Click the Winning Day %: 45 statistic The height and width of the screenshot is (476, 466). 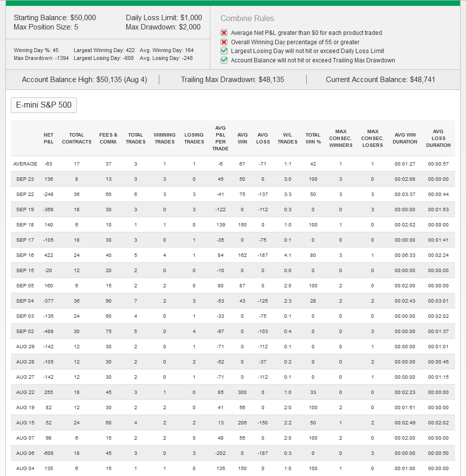(36, 51)
